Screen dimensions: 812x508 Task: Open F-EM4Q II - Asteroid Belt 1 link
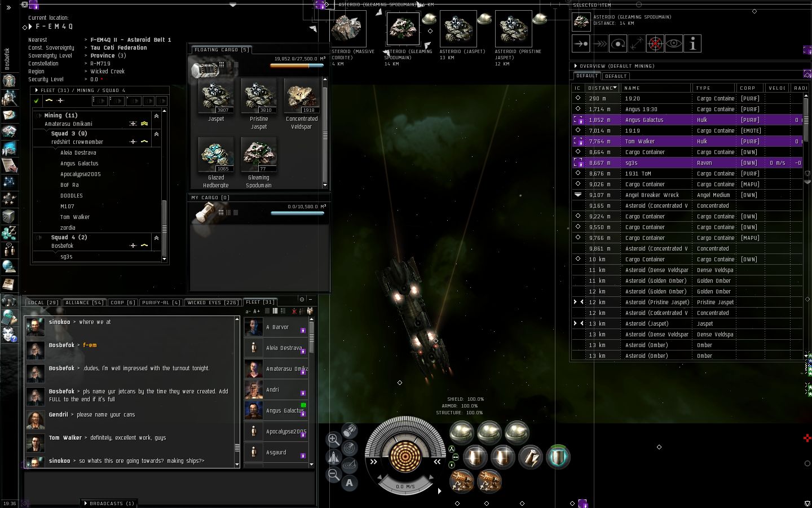(x=130, y=40)
